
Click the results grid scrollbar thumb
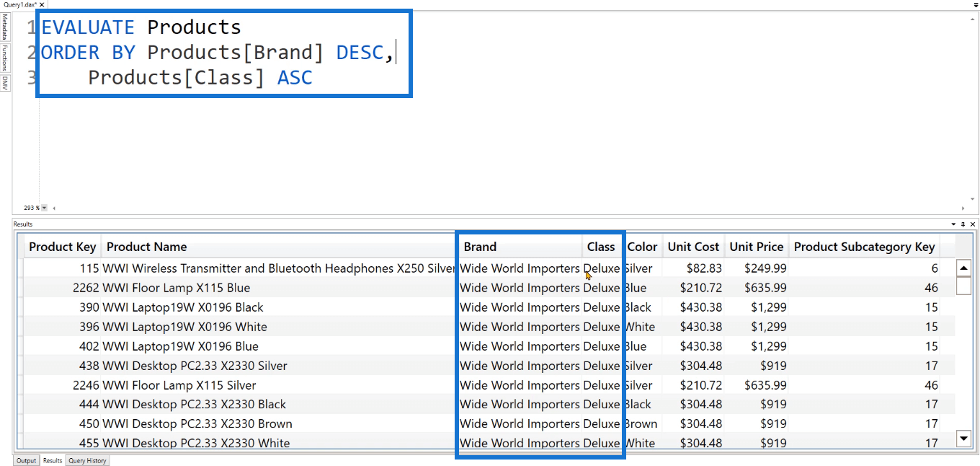pyautogui.click(x=963, y=286)
